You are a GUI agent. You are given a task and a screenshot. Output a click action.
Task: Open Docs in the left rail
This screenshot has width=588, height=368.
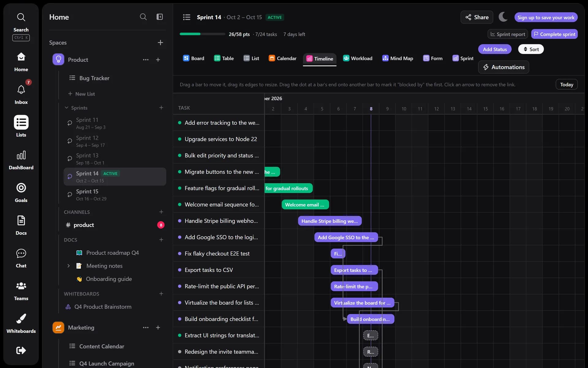[x=21, y=225]
